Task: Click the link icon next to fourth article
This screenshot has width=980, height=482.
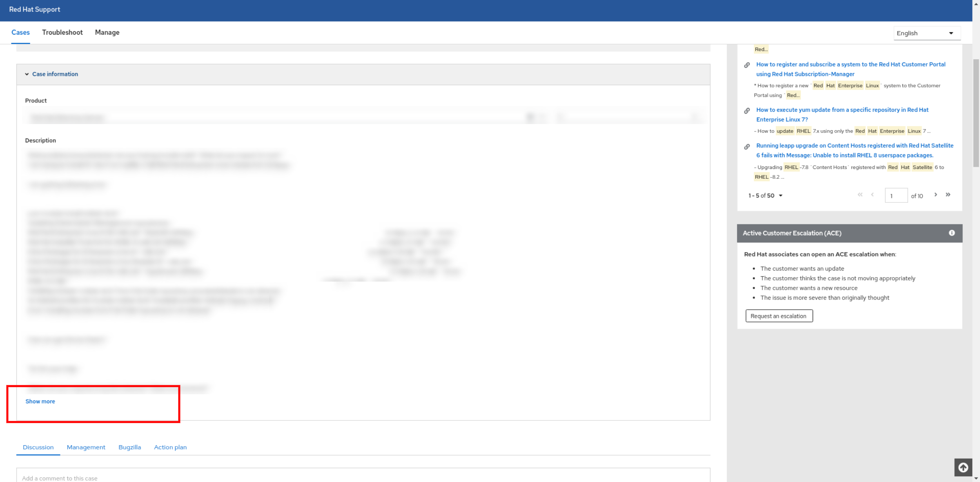Action: click(x=748, y=145)
